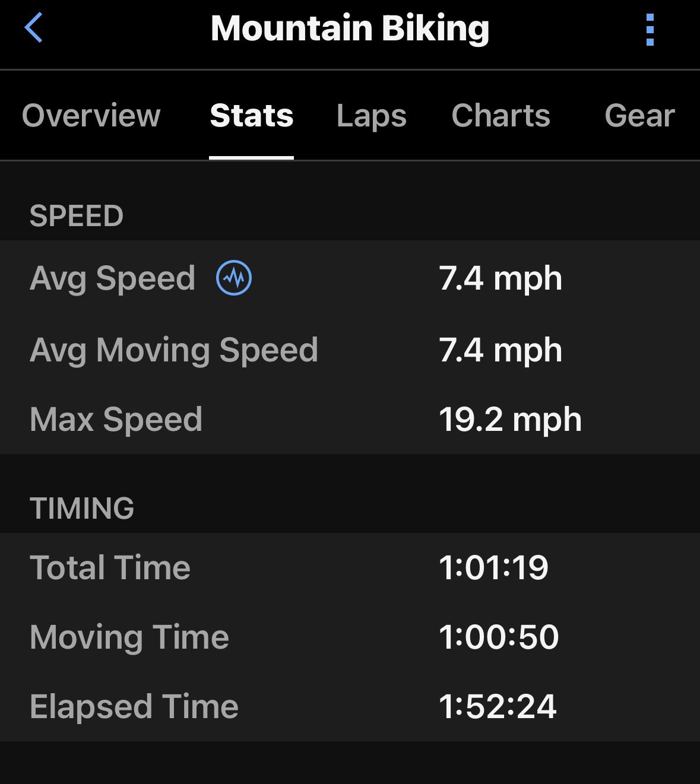Switch to the Overview tab
This screenshot has height=784, width=700.
coord(91,115)
